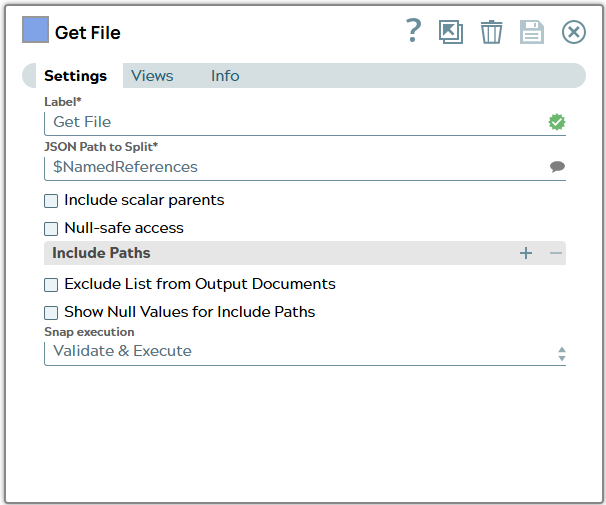This screenshot has height=505, width=606.
Task: Open the expression suggestion bubble icon
Action: click(557, 167)
